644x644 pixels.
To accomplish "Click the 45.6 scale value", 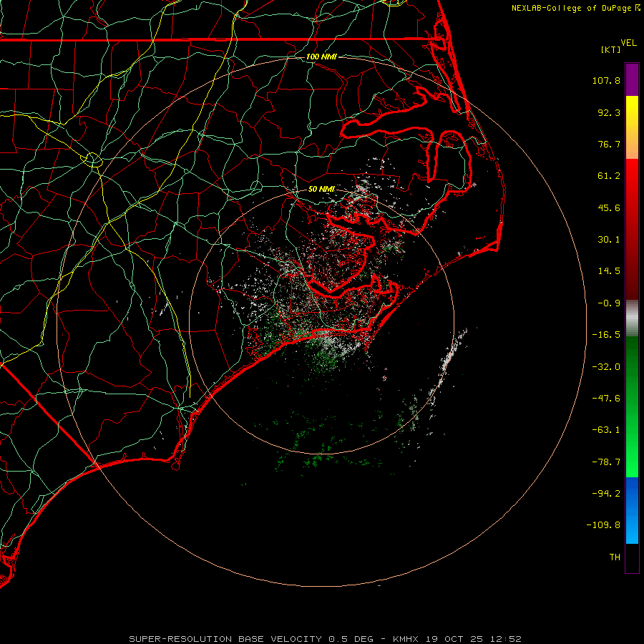I will click(x=609, y=208).
